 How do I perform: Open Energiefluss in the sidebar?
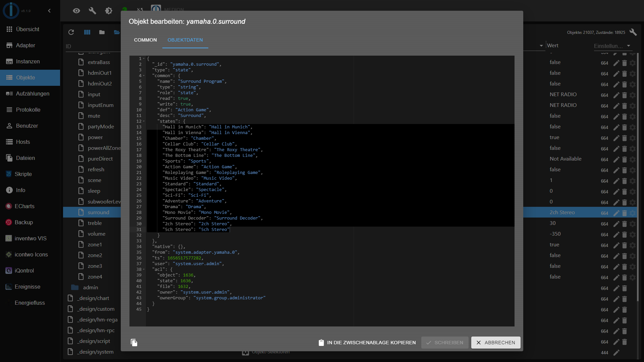pyautogui.click(x=30, y=303)
